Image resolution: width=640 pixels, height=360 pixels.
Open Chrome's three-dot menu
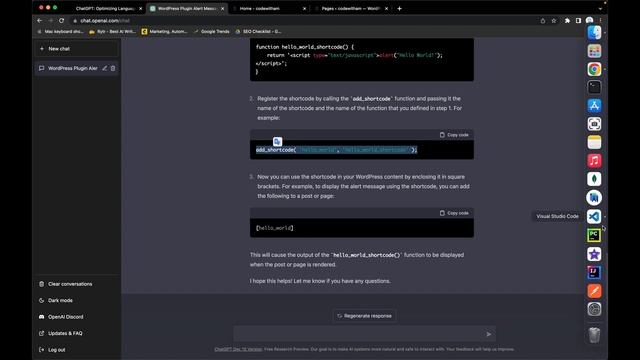601,20
